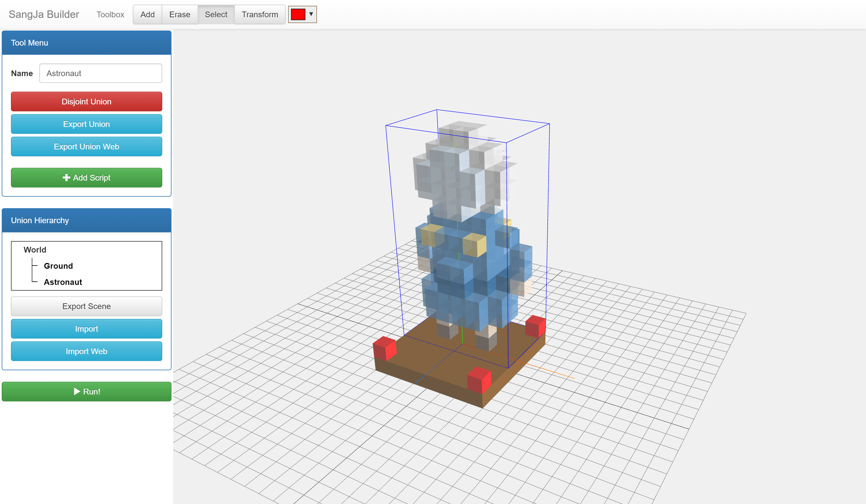Open the color picker dropdown arrow
Viewport: 866px width, 504px height.
(311, 14)
